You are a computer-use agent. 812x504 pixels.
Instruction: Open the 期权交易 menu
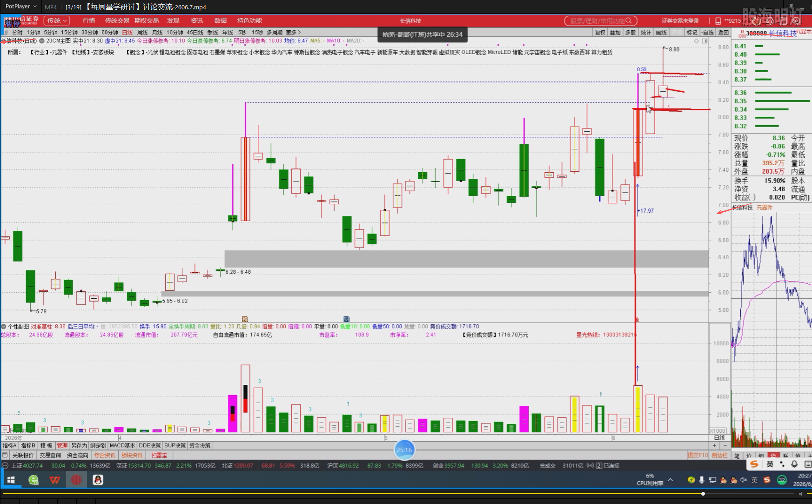pos(147,20)
